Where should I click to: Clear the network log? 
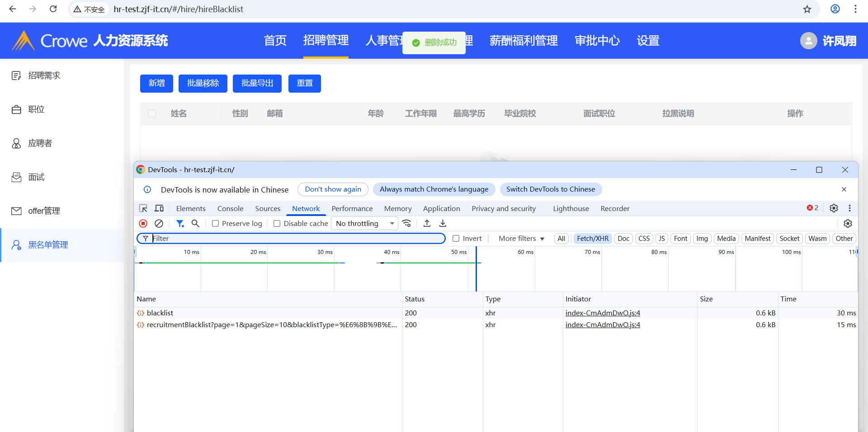point(159,223)
